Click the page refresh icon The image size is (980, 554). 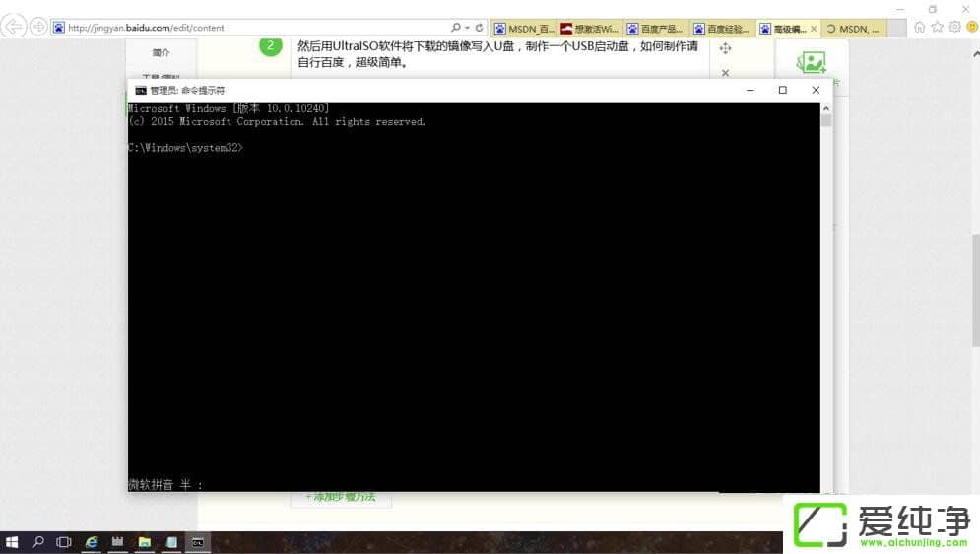coord(479,28)
